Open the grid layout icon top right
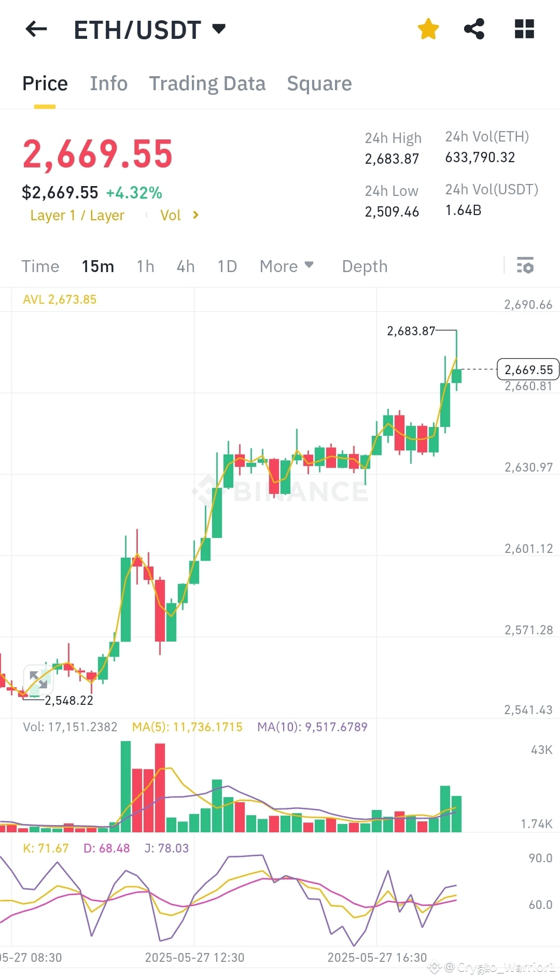560x980 pixels. 524,29
